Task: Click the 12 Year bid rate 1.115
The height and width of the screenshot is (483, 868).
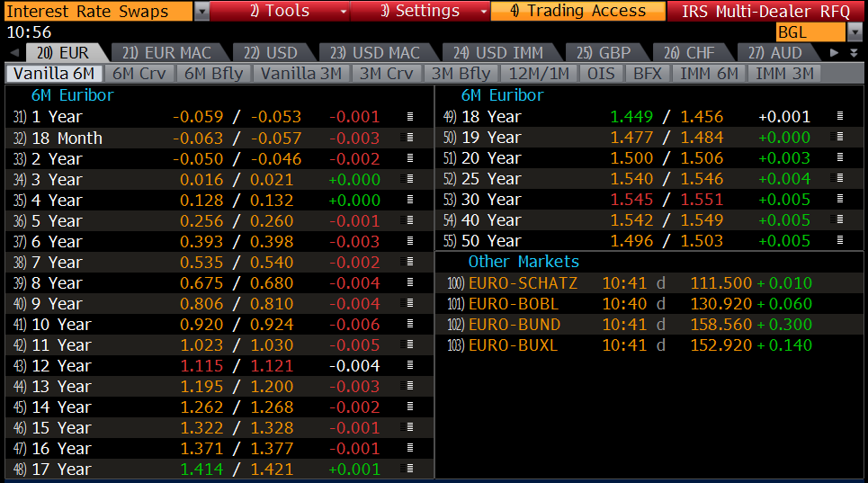Action: 198,366
